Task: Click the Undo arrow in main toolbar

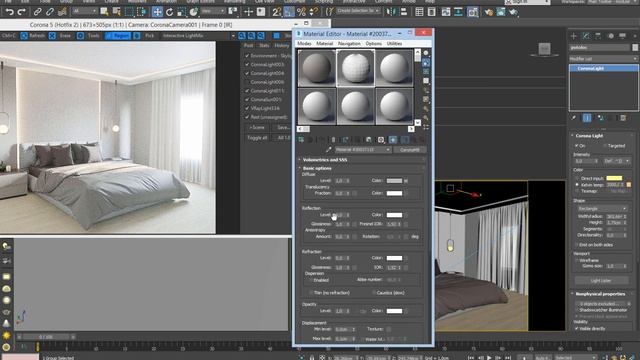Action: pyautogui.click(x=9, y=12)
